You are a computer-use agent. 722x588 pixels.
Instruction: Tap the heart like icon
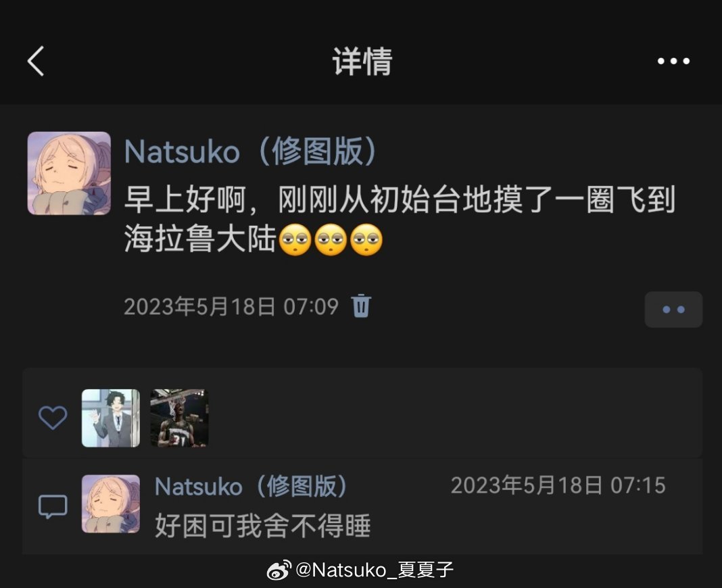click(53, 418)
